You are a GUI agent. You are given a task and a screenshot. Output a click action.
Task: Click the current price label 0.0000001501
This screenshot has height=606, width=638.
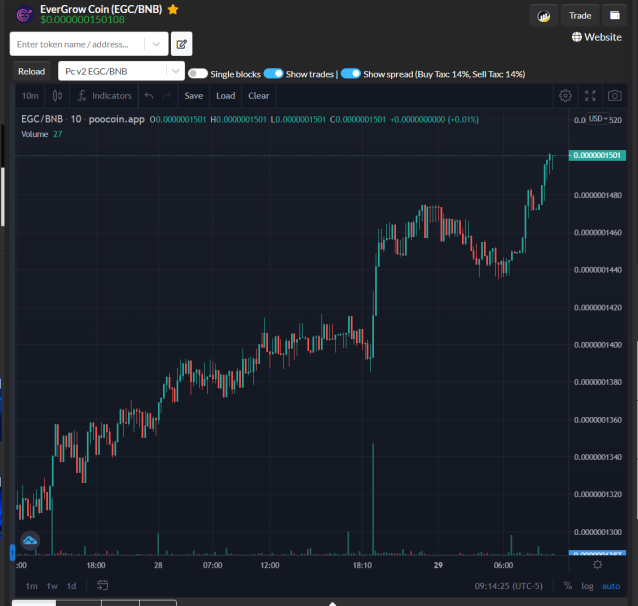tap(597, 155)
